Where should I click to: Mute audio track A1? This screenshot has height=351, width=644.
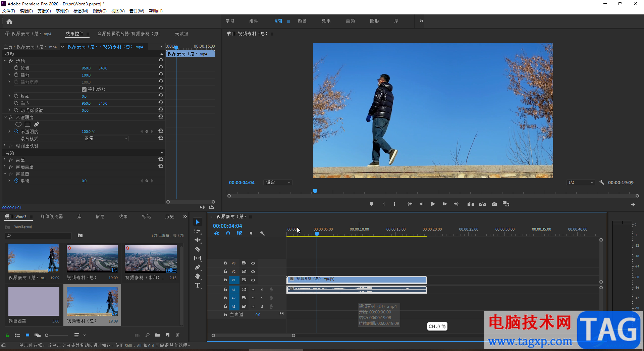(x=253, y=290)
